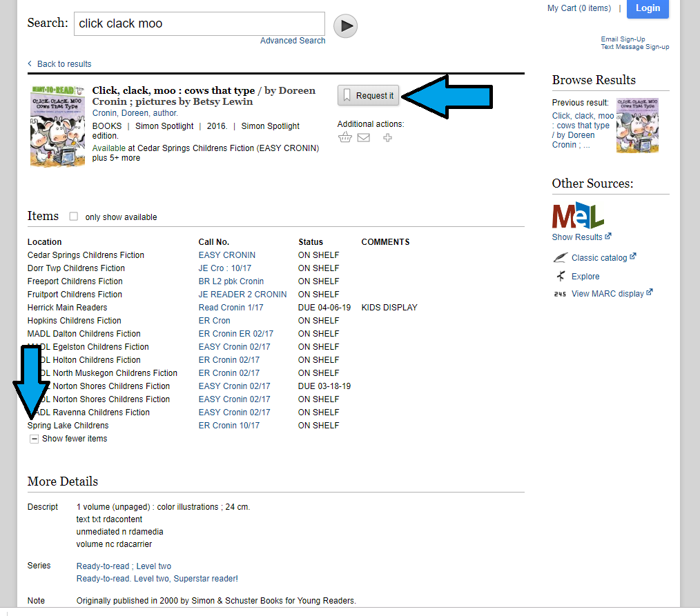Screen dimensions: 700x616
Task: Open call number ER Cron
Action: (214, 321)
